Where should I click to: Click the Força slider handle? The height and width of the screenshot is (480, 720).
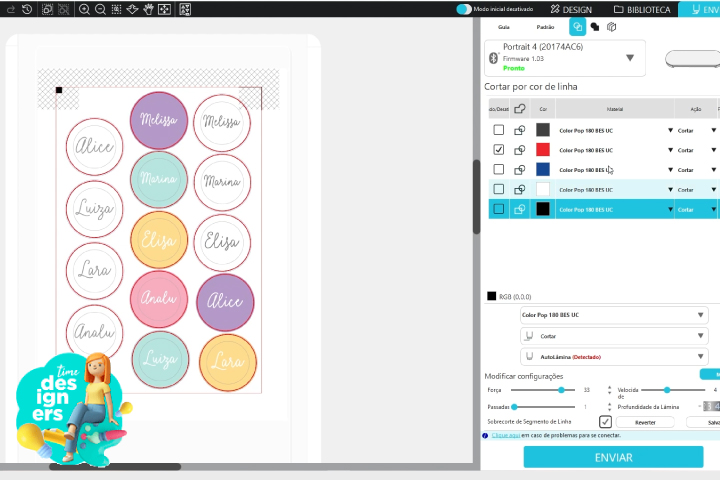(561, 390)
